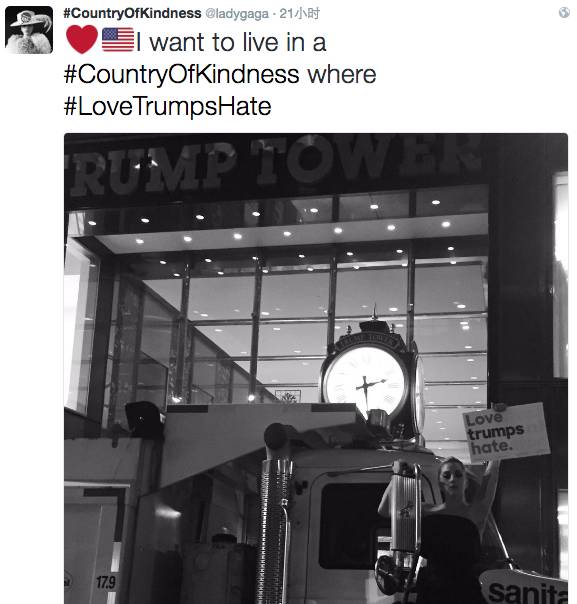
Task: Click the '17.9' label in photo
Action: tap(106, 582)
